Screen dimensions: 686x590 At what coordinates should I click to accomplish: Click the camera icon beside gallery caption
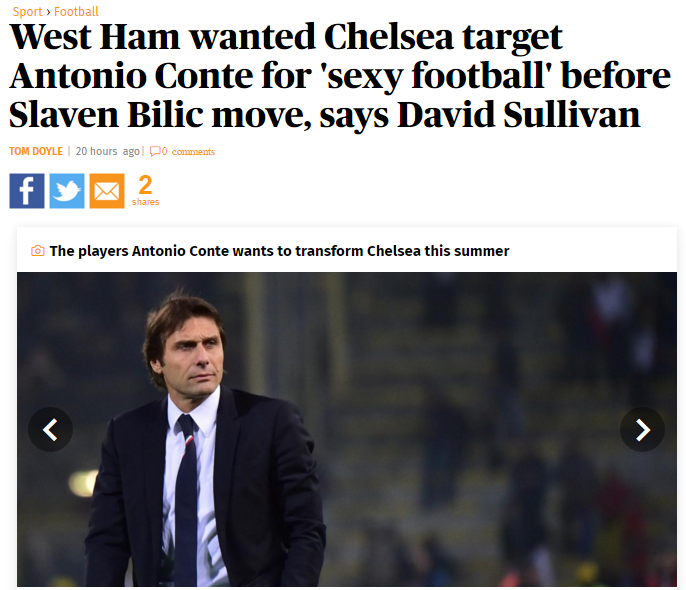click(38, 251)
